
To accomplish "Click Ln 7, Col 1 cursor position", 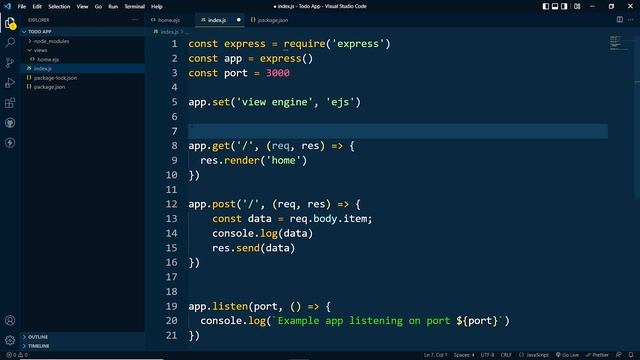I will point(435,355).
